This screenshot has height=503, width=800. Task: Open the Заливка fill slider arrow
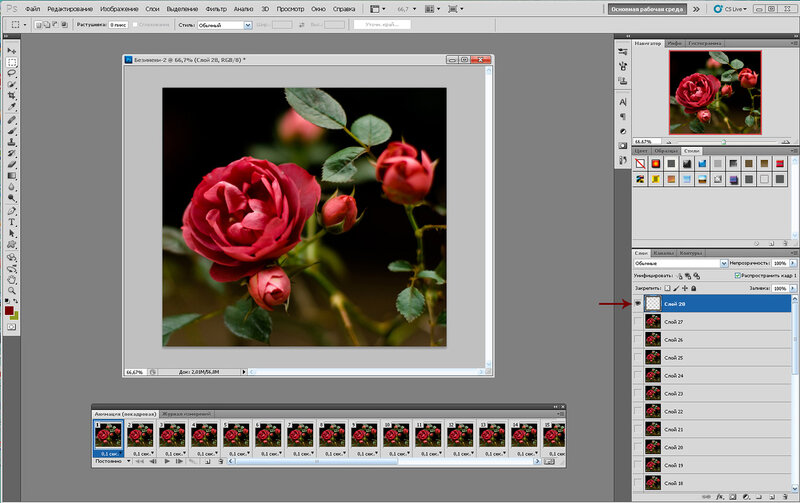point(793,288)
